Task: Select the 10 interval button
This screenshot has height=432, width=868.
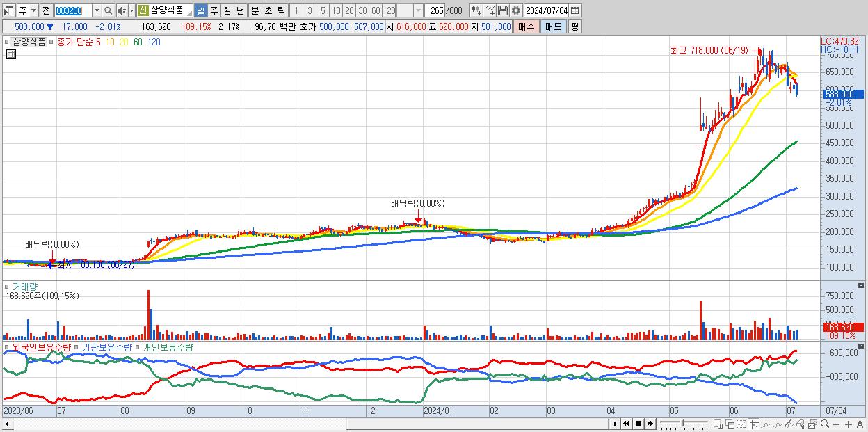Action: pyautogui.click(x=335, y=10)
